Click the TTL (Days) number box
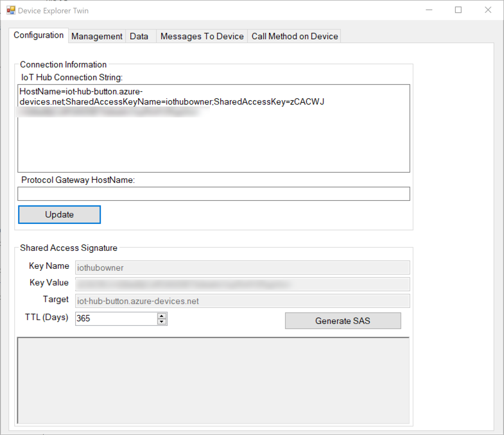Image resolution: width=504 pixels, height=435 pixels. coord(116,319)
